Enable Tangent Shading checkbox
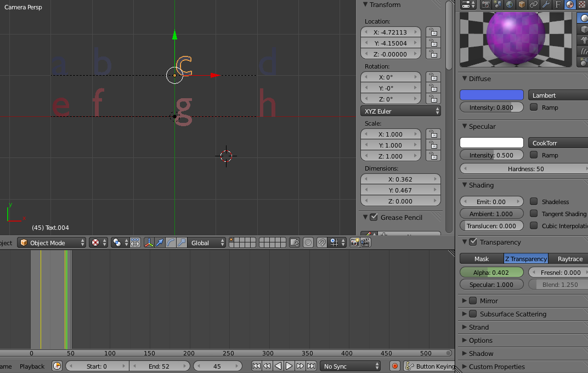 coord(534,213)
